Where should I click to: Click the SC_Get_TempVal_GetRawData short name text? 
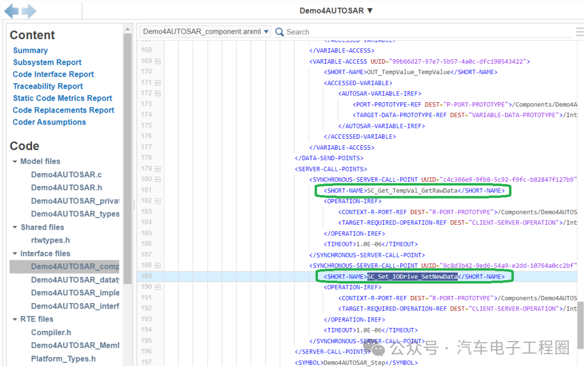tap(412, 191)
